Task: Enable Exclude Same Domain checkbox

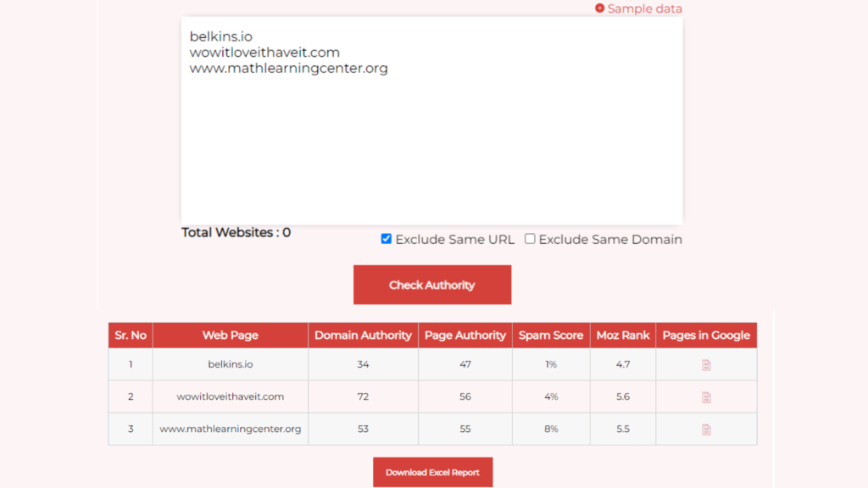Action: pos(530,239)
